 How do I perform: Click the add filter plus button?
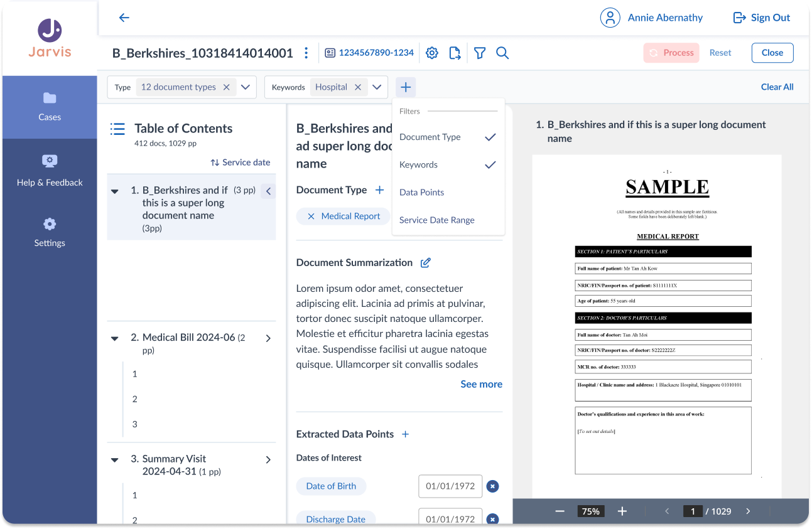[x=406, y=87]
